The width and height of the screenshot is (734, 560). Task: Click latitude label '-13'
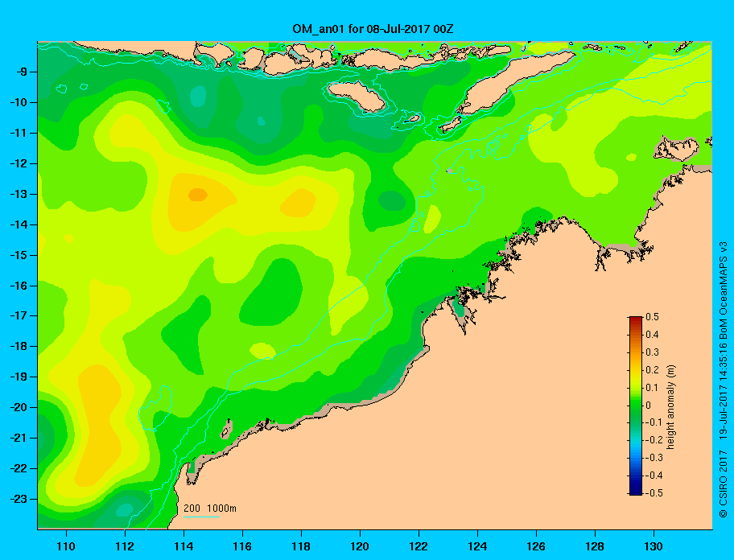[x=19, y=194]
